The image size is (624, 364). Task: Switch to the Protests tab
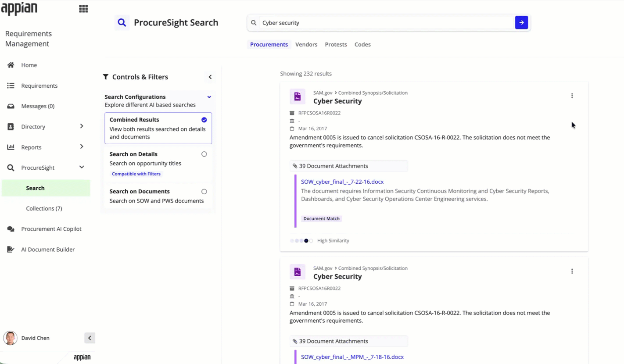[x=336, y=44]
